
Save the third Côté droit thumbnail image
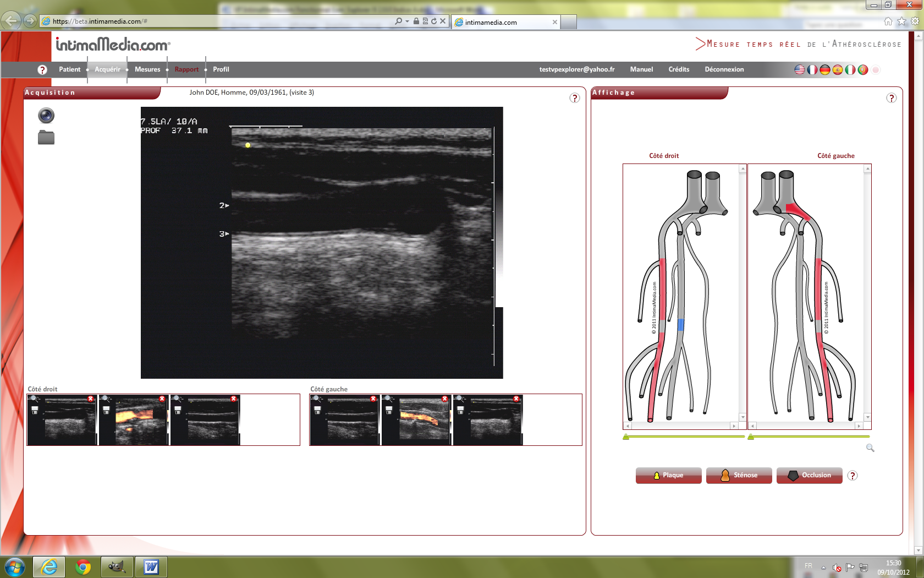(x=178, y=410)
